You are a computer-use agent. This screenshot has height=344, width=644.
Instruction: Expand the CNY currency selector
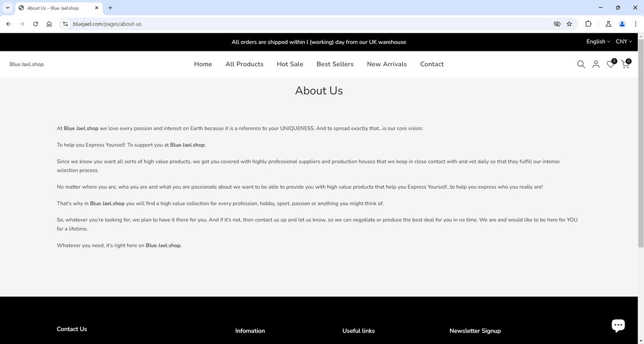point(623,42)
